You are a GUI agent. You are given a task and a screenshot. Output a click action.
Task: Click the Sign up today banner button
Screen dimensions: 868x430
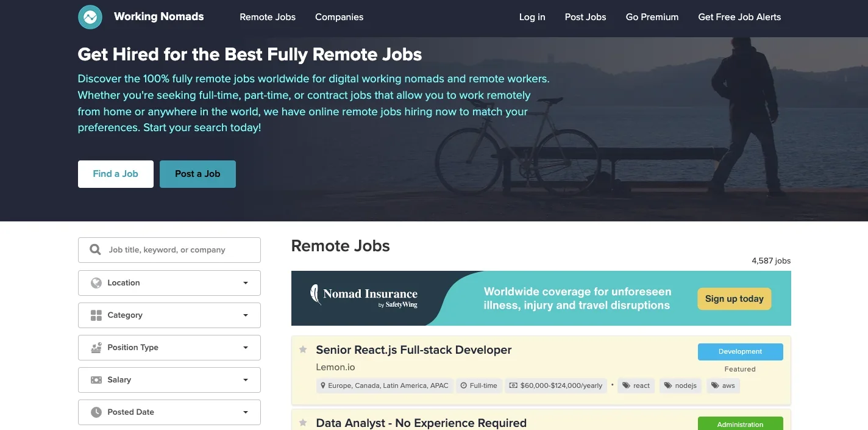click(x=734, y=299)
